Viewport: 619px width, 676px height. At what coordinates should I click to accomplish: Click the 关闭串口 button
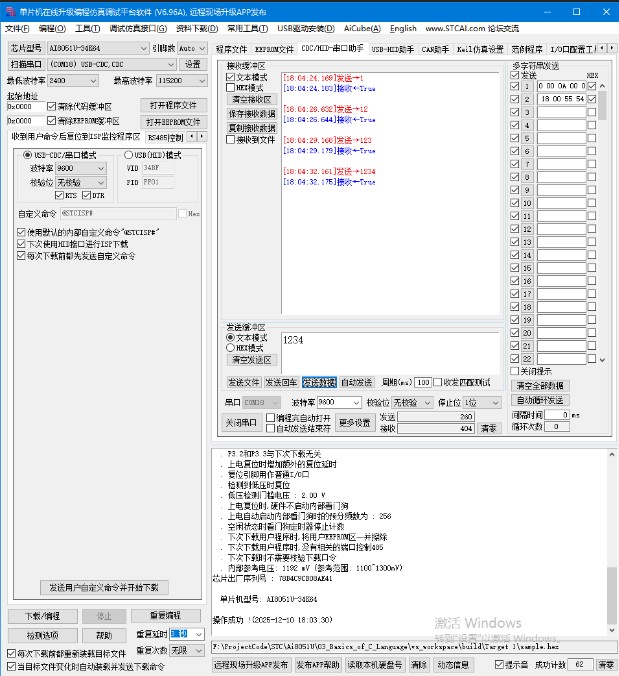241,423
